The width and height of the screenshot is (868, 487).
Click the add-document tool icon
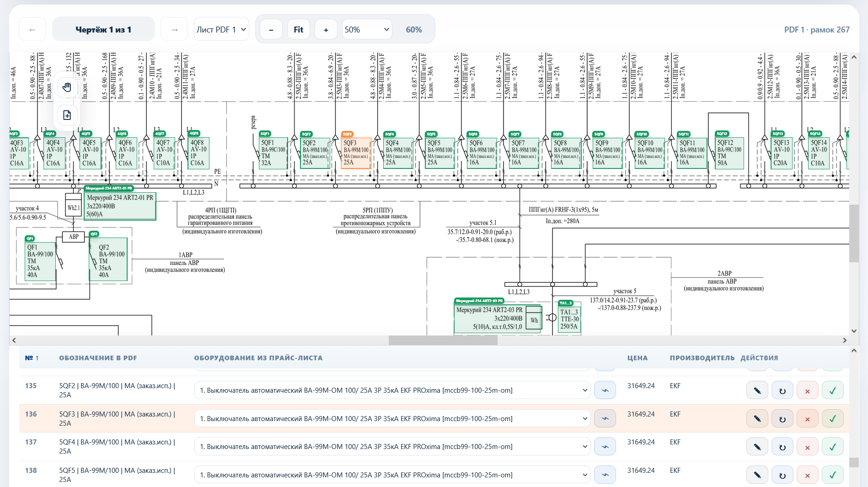[67, 115]
